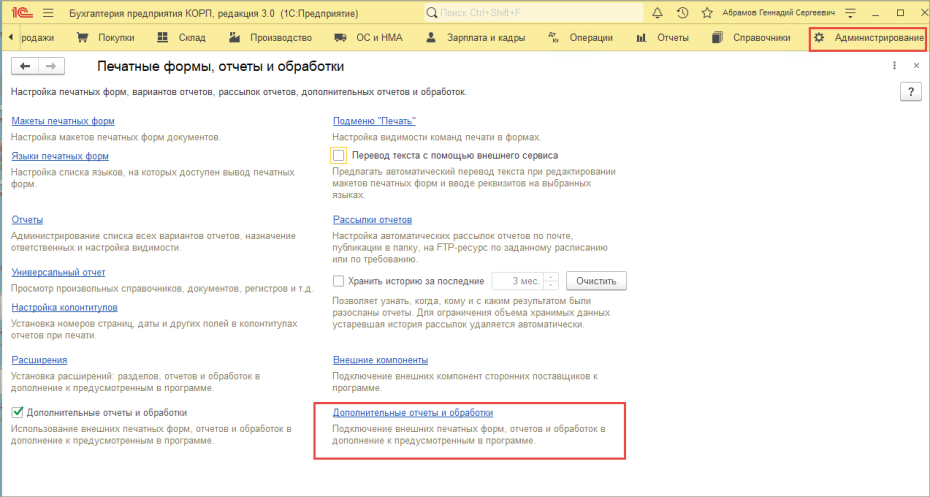Open service settings menu icon by username
Image resolution: width=930 pixels, height=497 pixels.
pyautogui.click(x=851, y=13)
